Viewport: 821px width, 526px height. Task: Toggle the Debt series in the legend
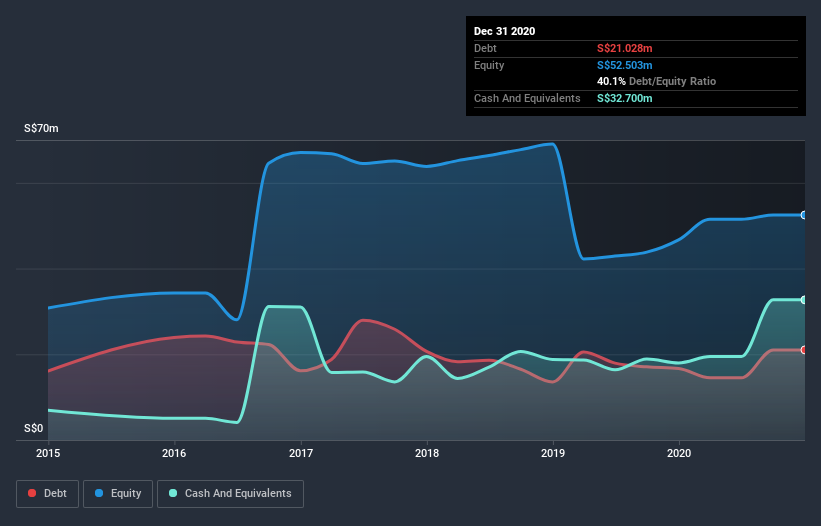coord(47,494)
